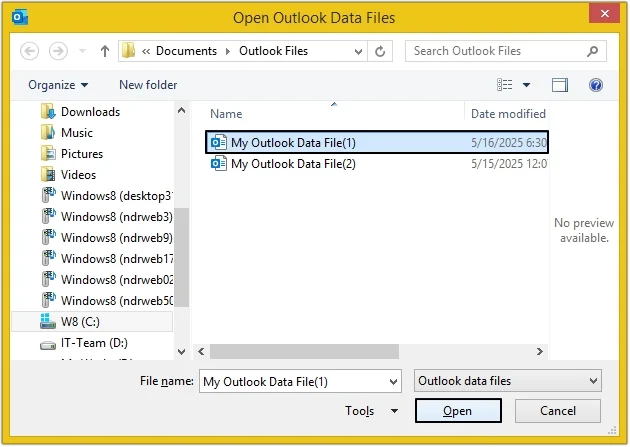Expand the Tools dropdown arrow
This screenshot has height=447, width=630.
[395, 411]
